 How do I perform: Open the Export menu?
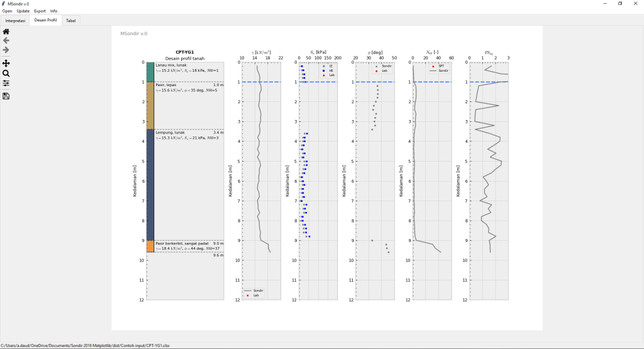(40, 11)
